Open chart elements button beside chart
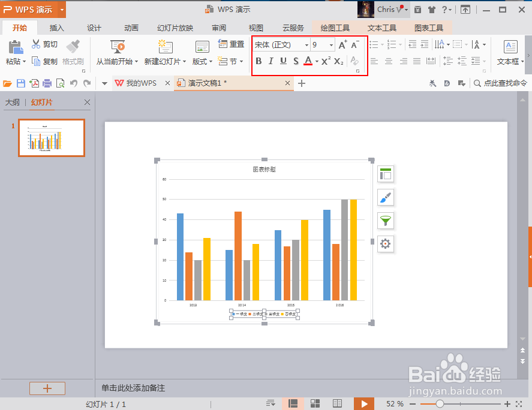This screenshot has height=410, width=532. 386,174
